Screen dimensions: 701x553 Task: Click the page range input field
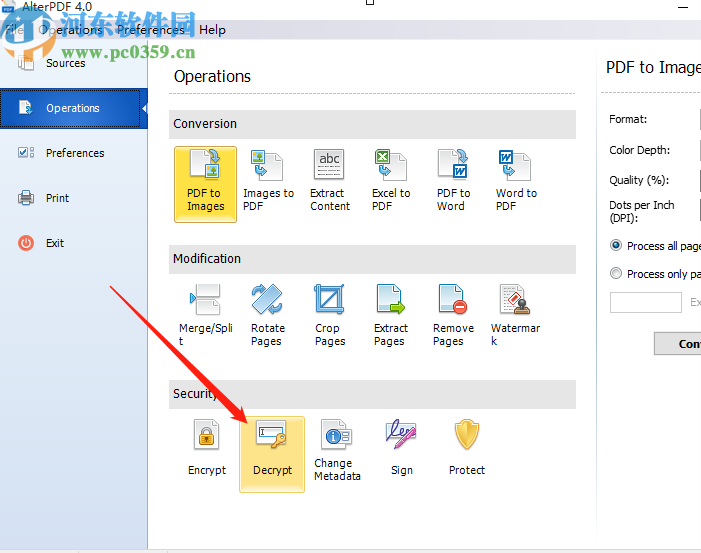(x=645, y=302)
